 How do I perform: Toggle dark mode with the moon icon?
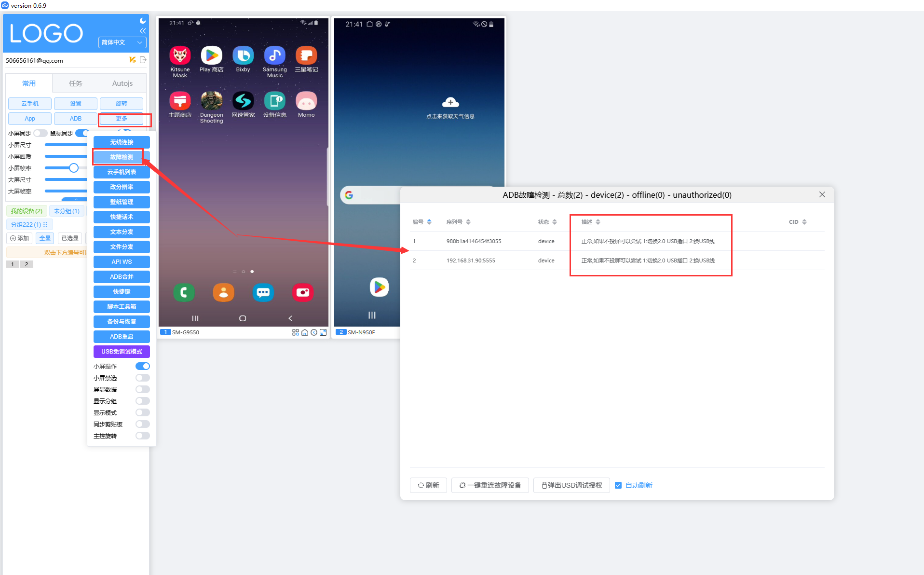[143, 21]
